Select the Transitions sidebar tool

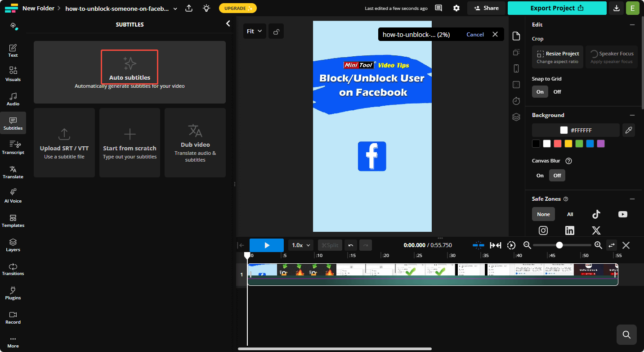tap(13, 269)
